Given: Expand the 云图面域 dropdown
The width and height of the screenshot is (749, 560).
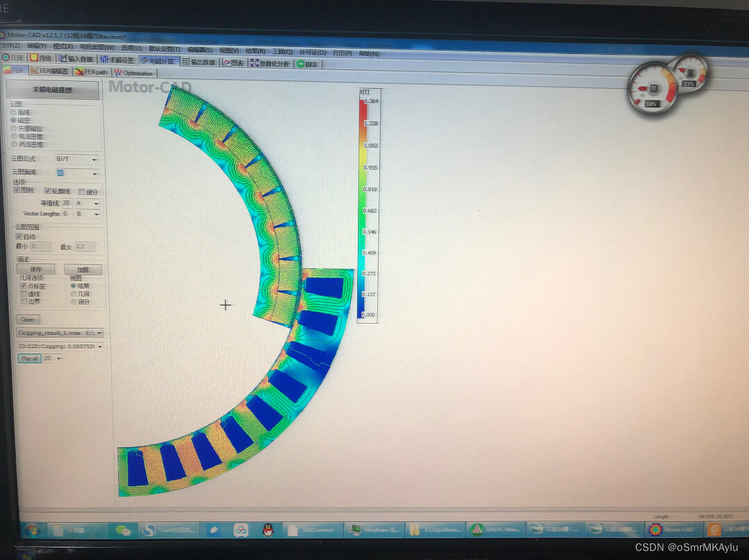Looking at the screenshot, I should click(94, 173).
